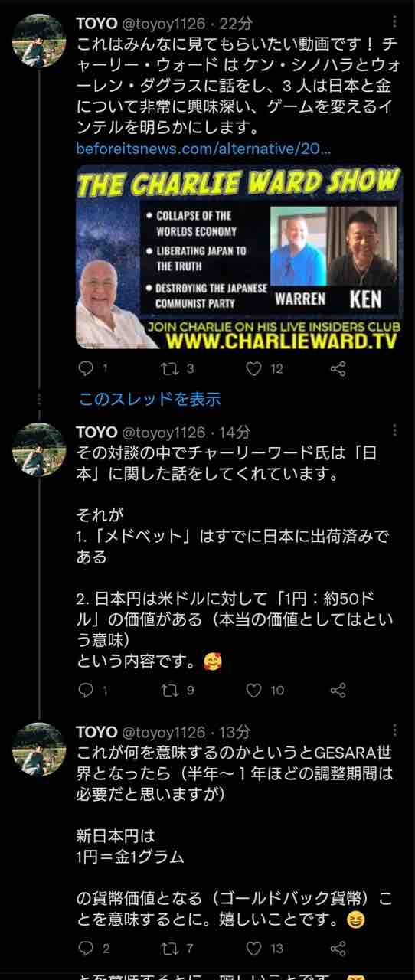Open TOYO's profile avatar on first tweet
415x980 pixels.
click(39, 41)
